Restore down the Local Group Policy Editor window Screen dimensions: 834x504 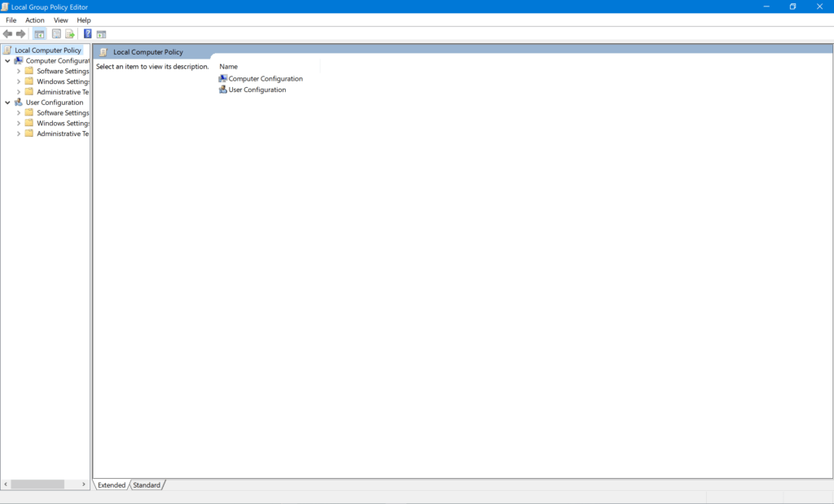coord(792,7)
